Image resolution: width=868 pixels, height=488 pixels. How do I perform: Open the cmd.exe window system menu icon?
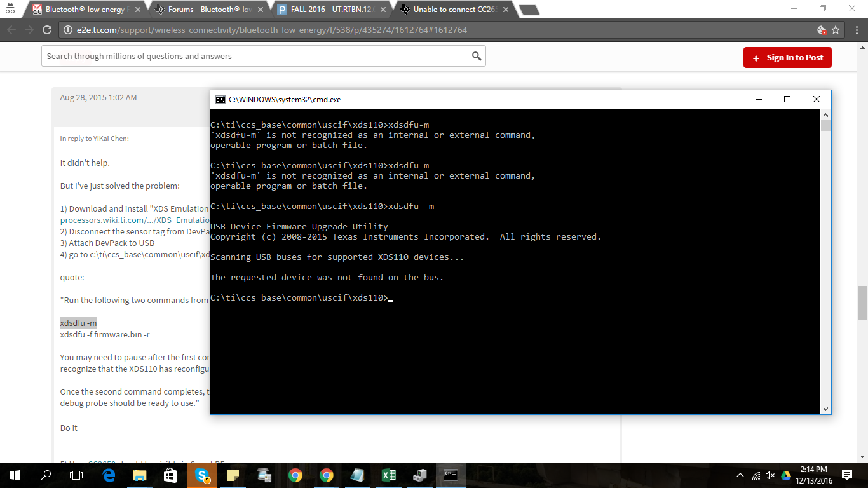pyautogui.click(x=220, y=99)
